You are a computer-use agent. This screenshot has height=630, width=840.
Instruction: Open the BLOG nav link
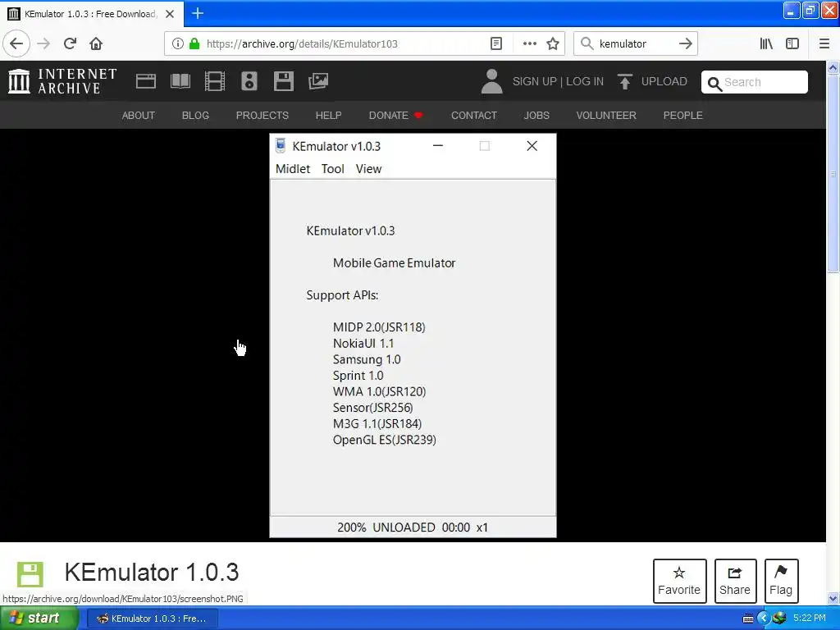point(195,115)
